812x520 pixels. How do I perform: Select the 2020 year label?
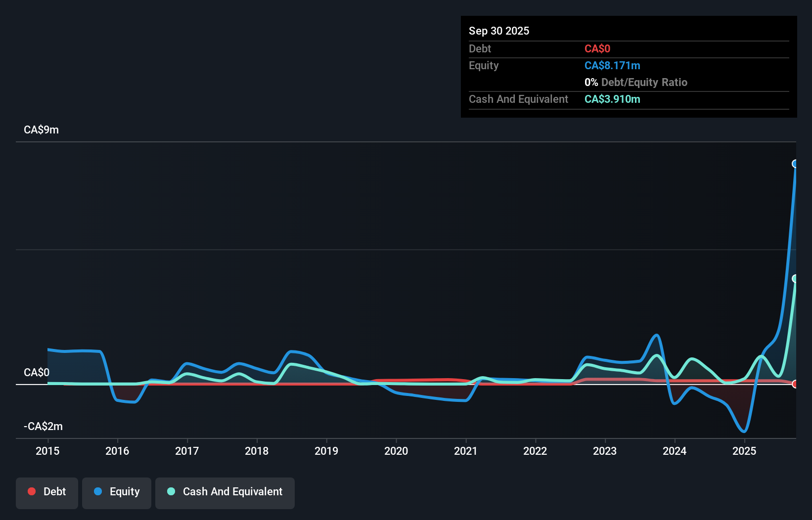396,451
